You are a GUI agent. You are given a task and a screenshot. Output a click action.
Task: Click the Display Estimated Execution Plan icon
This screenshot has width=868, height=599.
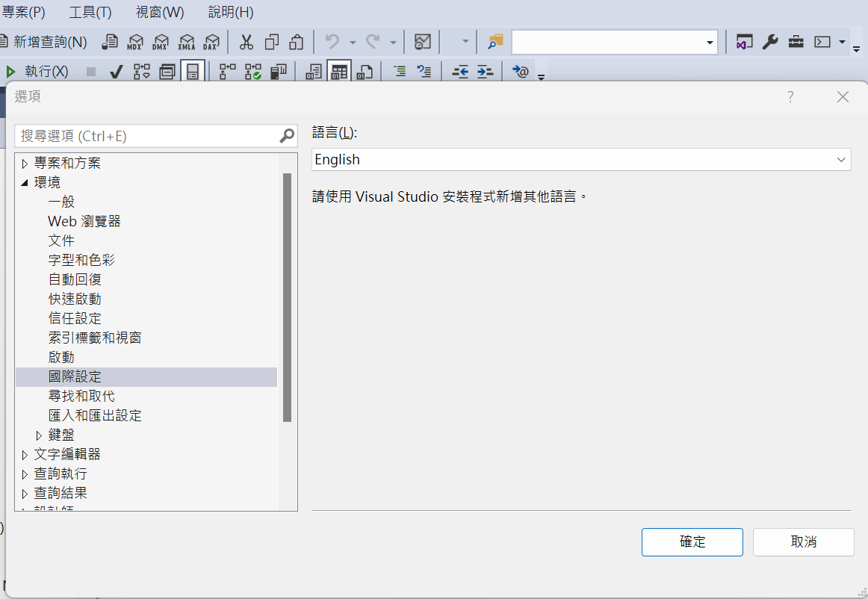[142, 72]
